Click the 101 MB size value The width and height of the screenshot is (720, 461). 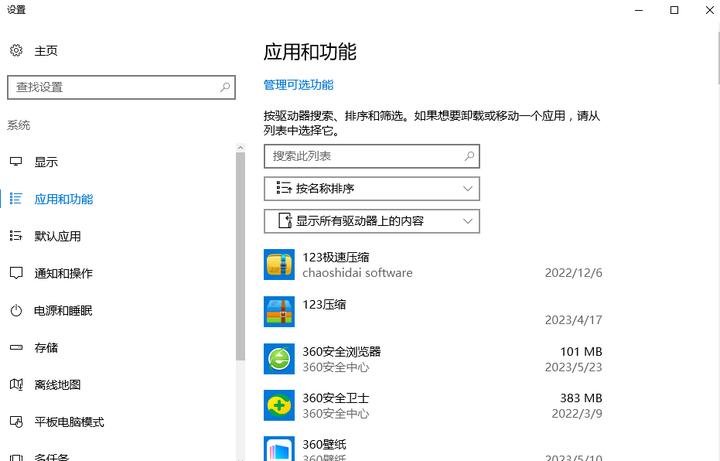tap(581, 352)
